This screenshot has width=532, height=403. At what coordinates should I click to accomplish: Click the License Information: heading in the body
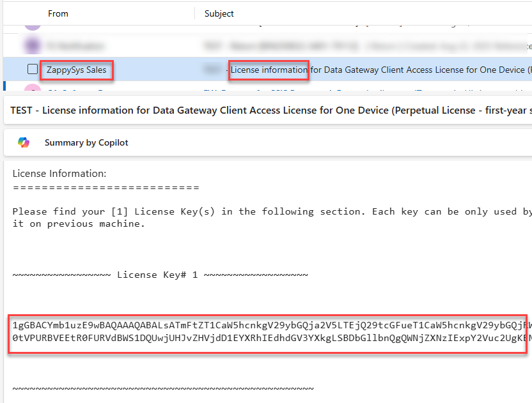[59, 174]
